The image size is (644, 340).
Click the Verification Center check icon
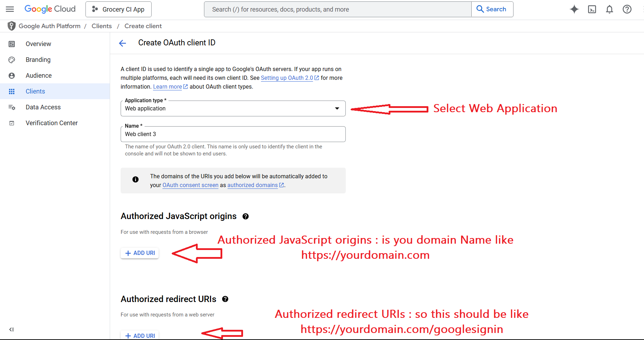tap(12, 123)
